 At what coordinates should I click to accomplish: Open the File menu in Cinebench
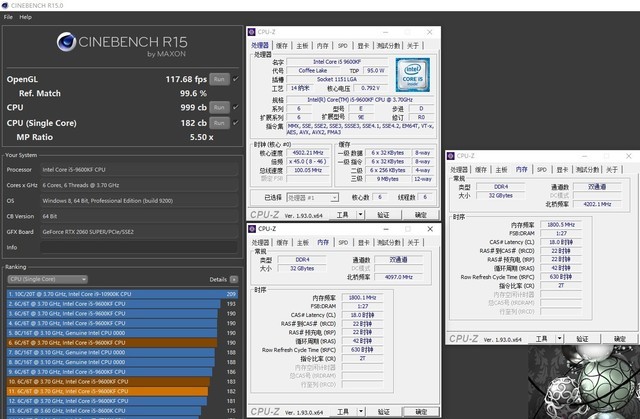[x=8, y=17]
